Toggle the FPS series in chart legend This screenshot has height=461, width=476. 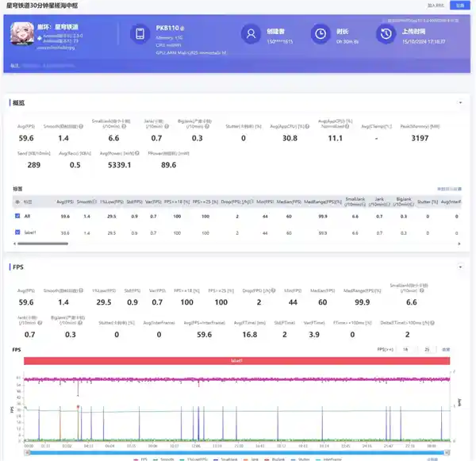pyautogui.click(x=140, y=459)
